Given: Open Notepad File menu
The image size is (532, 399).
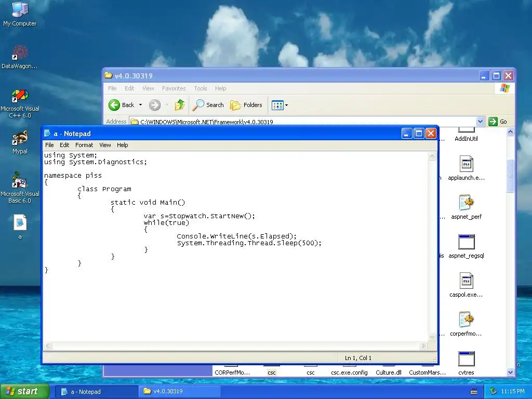Looking at the screenshot, I should [49, 145].
